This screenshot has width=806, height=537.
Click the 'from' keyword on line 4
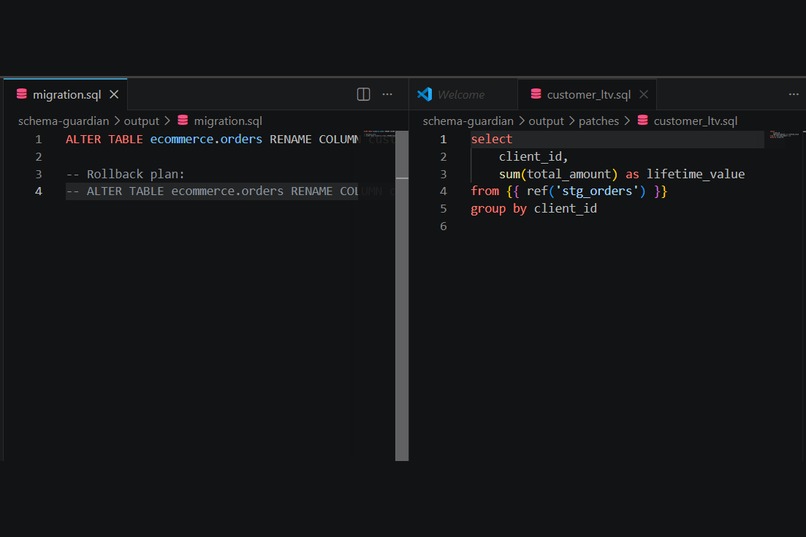pyautogui.click(x=485, y=191)
